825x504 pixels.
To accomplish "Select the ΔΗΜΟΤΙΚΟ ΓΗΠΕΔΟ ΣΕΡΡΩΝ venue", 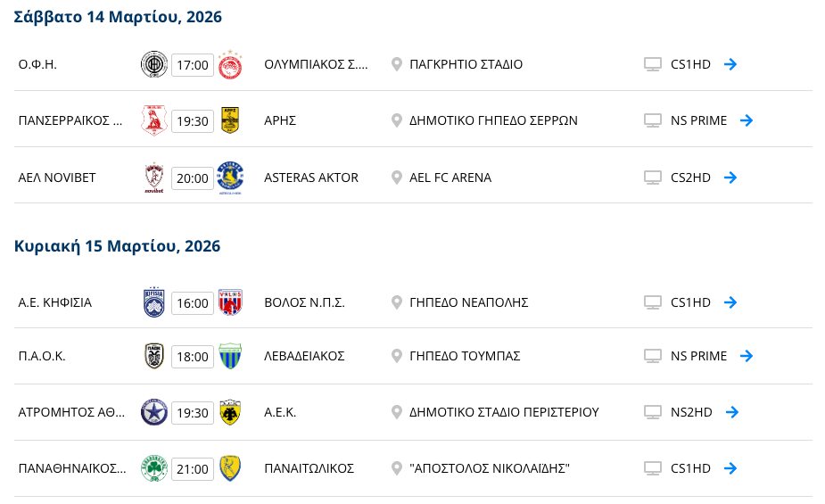I will pos(493,120).
